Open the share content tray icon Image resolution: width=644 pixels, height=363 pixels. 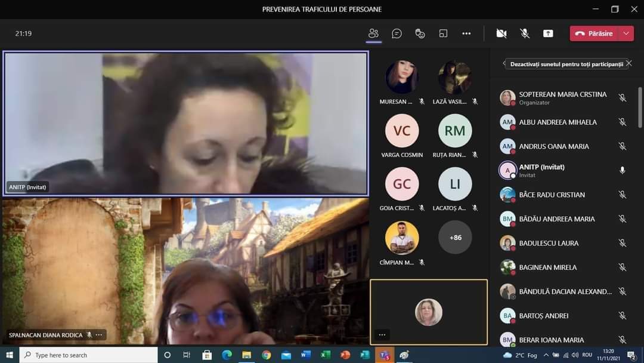tap(548, 33)
